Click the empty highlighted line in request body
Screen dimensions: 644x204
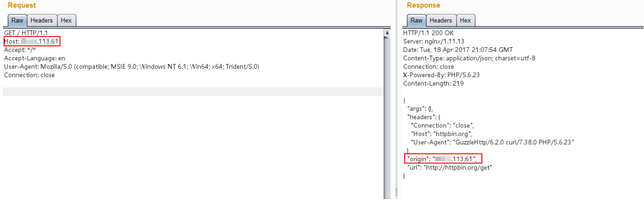pyautogui.click(x=192, y=92)
